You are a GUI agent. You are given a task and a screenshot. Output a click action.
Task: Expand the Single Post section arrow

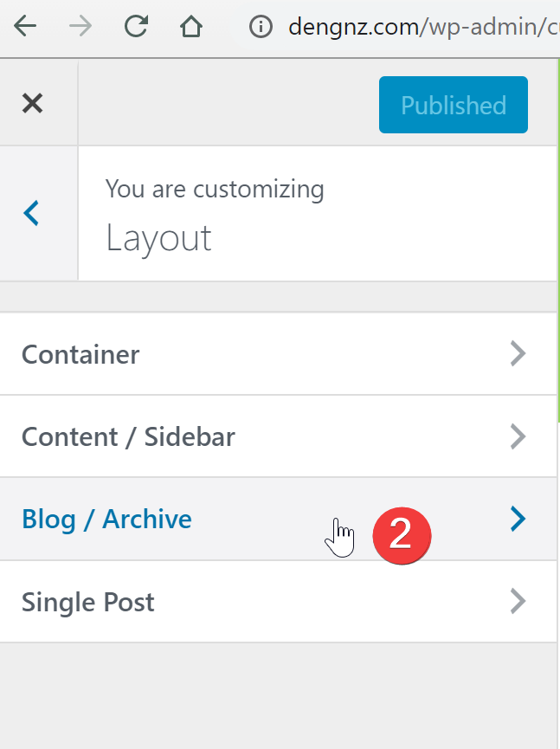point(518,601)
